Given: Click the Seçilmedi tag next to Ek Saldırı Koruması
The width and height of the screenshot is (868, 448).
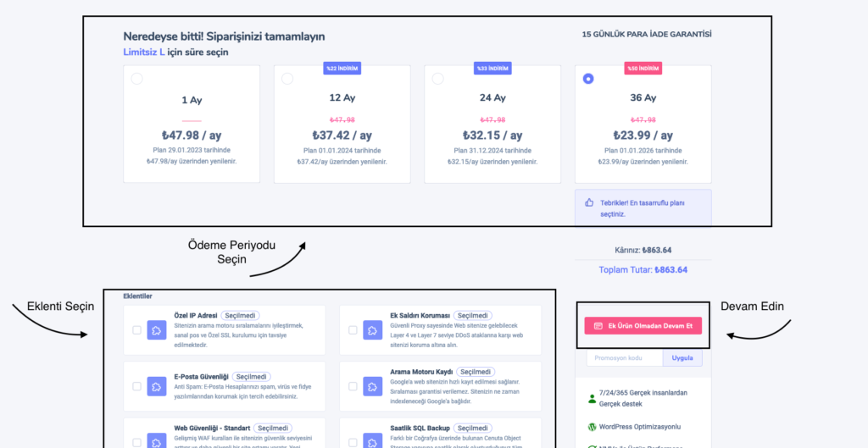Looking at the screenshot, I should click(473, 315).
